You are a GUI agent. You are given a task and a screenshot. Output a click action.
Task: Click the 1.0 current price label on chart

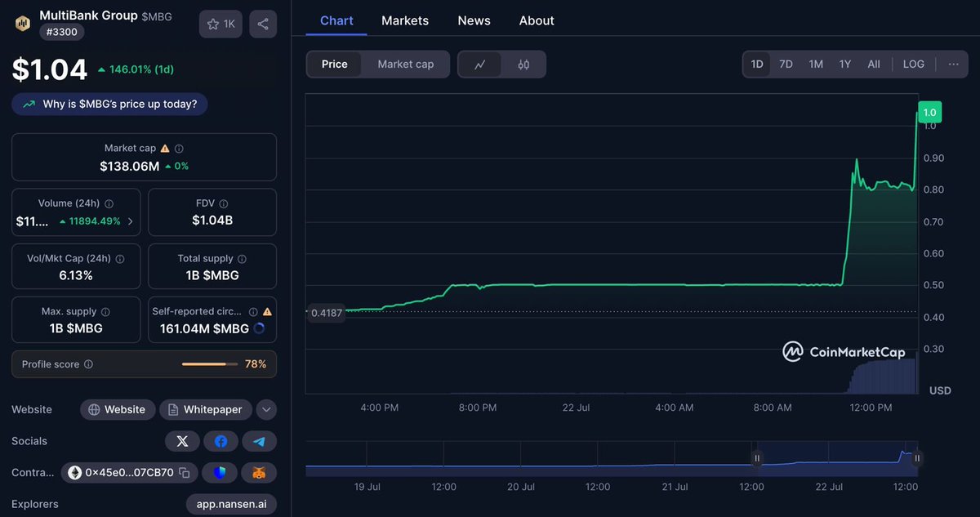[929, 113]
